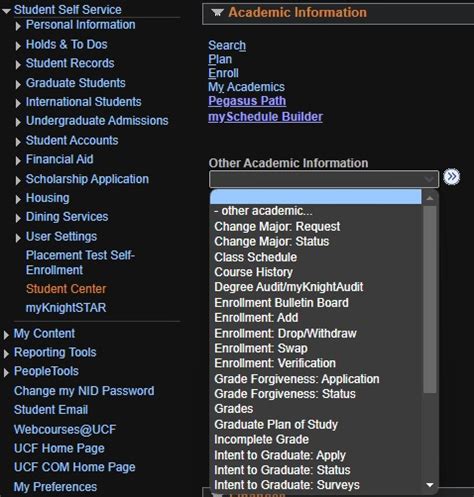Viewport: 474px width, 497px height.
Task: Expand the Holds & To Dos arrow
Action: pyautogui.click(x=18, y=46)
